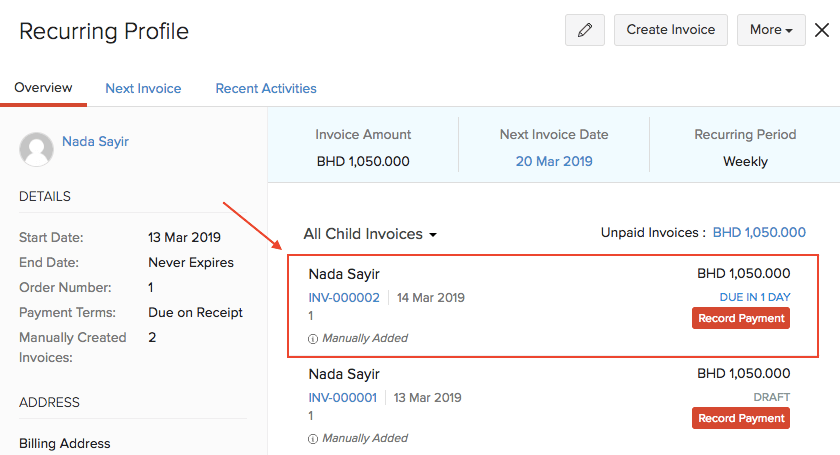The width and height of the screenshot is (840, 455).
Task: Click the DRAFT status of INV-000001
Action: pyautogui.click(x=771, y=397)
